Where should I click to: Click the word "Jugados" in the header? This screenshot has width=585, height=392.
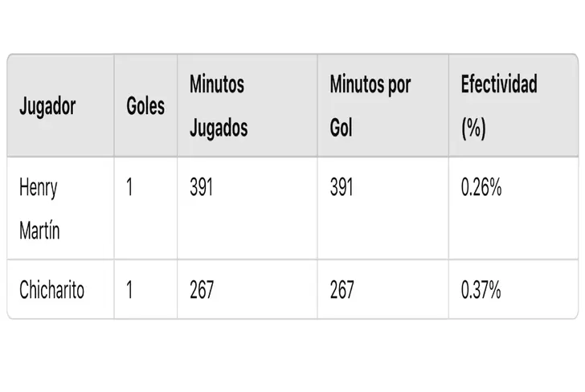[x=219, y=129]
